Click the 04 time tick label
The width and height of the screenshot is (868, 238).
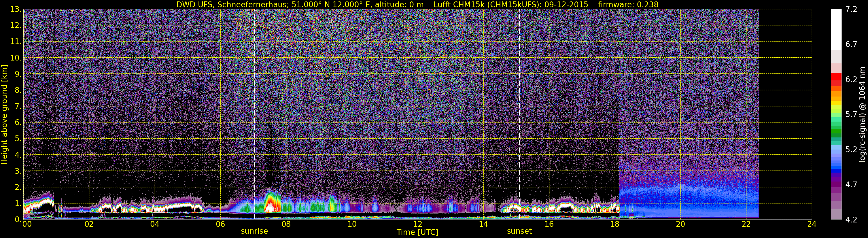coord(154,224)
